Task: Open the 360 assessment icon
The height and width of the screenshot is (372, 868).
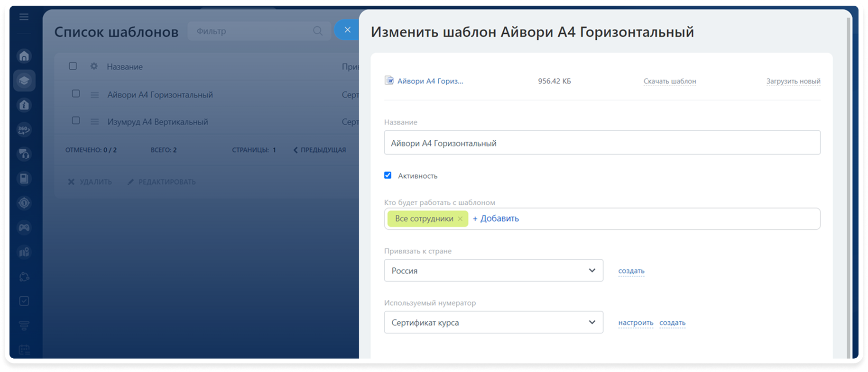Action: [24, 129]
